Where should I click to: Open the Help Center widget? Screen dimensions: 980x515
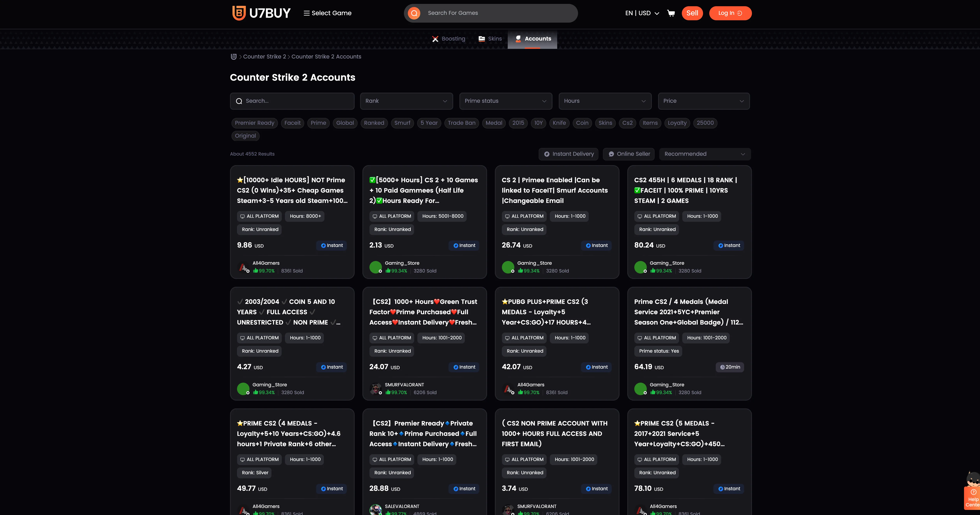(x=972, y=498)
